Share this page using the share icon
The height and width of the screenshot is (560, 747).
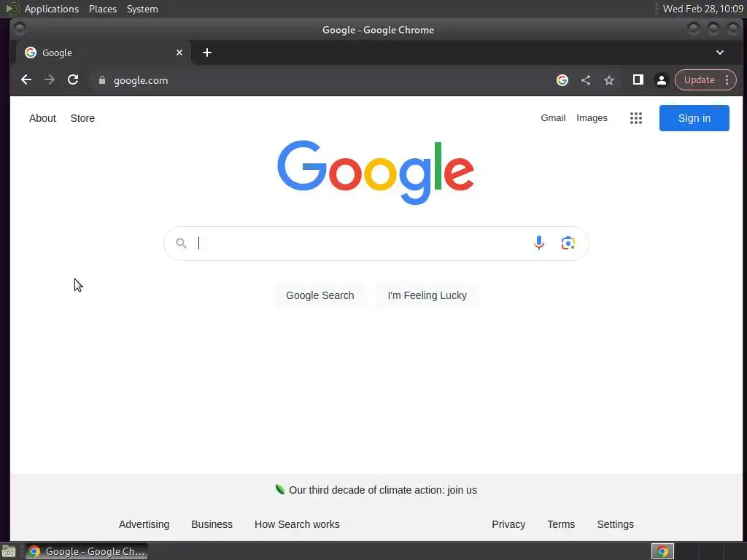coord(586,80)
